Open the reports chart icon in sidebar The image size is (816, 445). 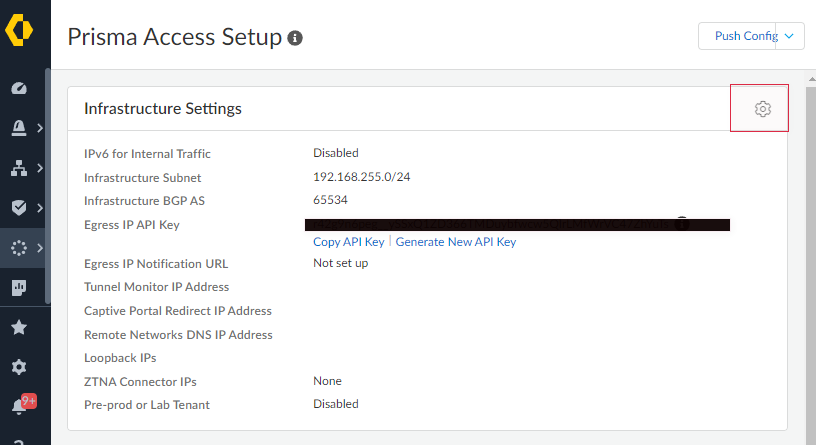[x=18, y=288]
